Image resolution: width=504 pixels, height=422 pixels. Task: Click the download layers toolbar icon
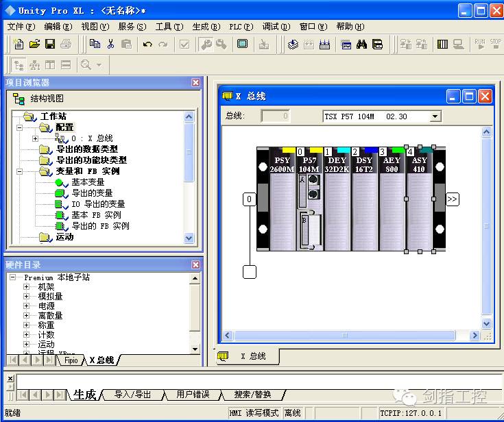click(293, 44)
